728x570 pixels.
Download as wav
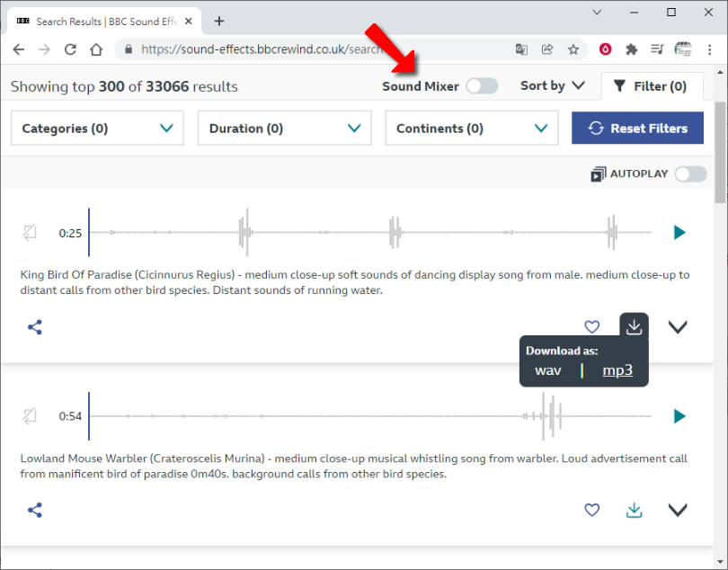[x=548, y=370]
